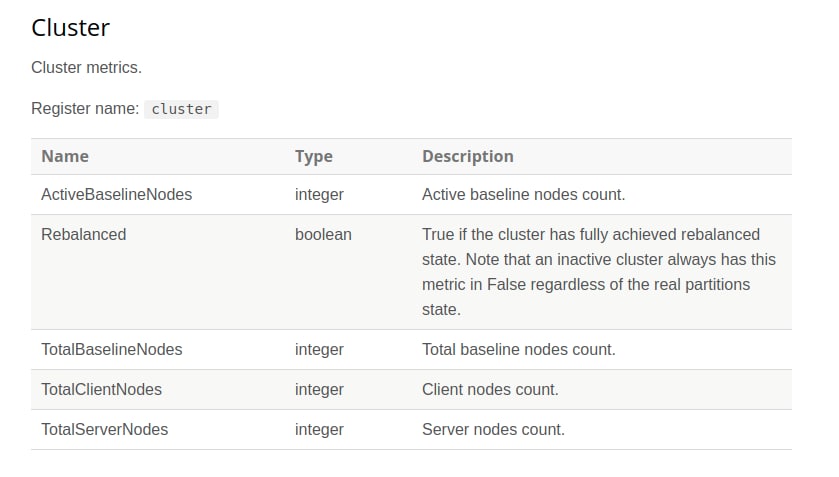This screenshot has height=477, width=839.
Task: Click the Total baseline nodes count description
Action: pos(518,350)
